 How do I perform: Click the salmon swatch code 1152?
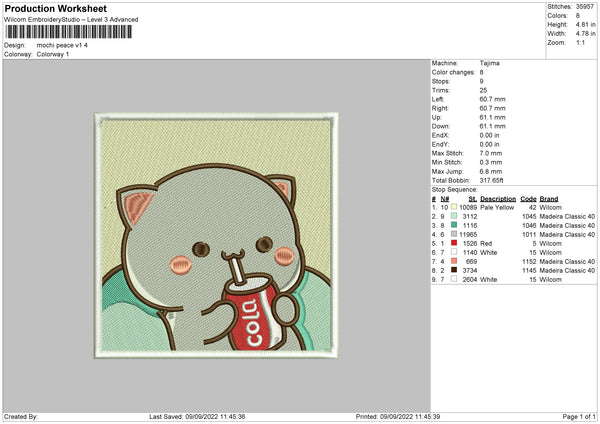tap(454, 261)
